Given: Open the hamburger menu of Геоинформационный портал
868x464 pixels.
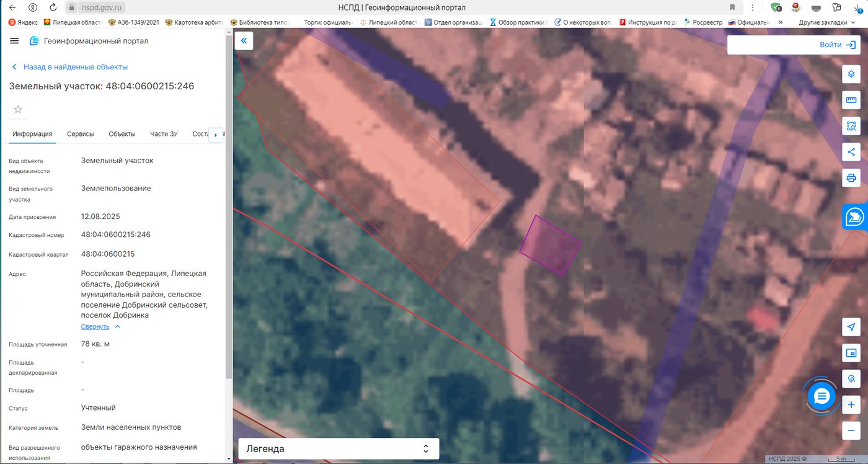Looking at the screenshot, I should click(x=14, y=41).
